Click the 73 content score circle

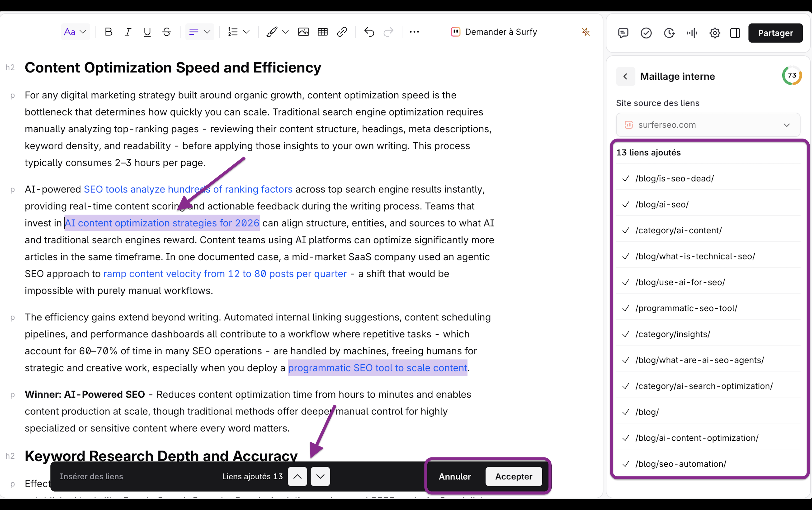[x=792, y=76]
